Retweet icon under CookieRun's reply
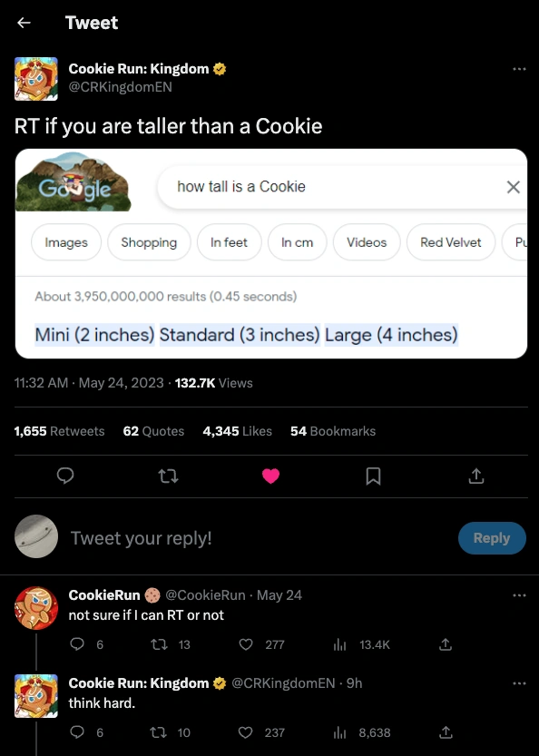The width and height of the screenshot is (539, 756). (159, 644)
